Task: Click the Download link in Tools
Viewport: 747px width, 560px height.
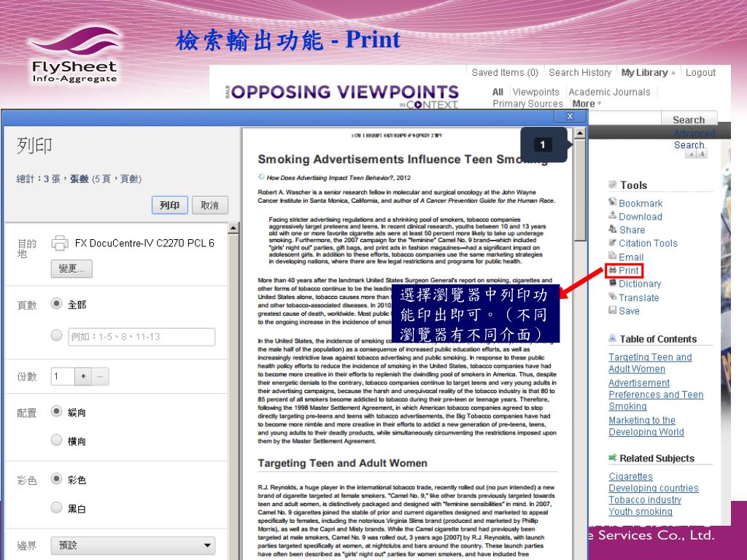Action: (640, 217)
